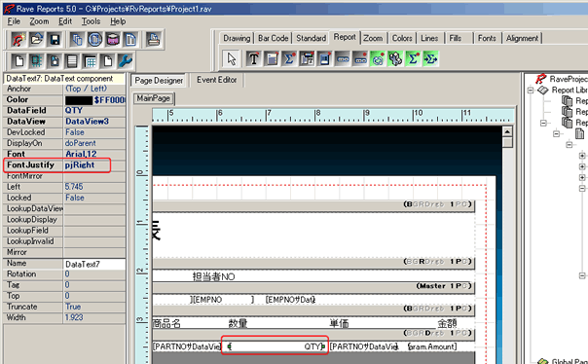Viewport: 588px width, 364px height.
Task: Click the Name field containing DataText7
Action: [x=94, y=264]
